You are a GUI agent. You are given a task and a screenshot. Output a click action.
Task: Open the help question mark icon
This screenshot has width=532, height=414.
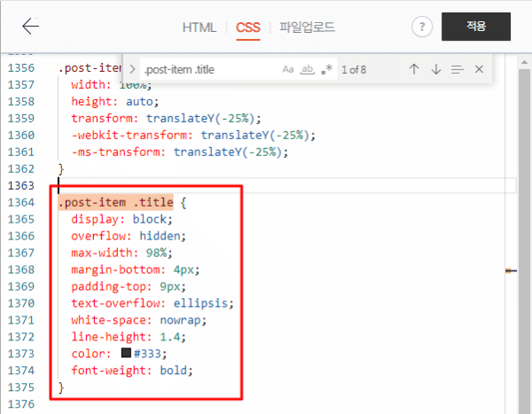click(422, 27)
